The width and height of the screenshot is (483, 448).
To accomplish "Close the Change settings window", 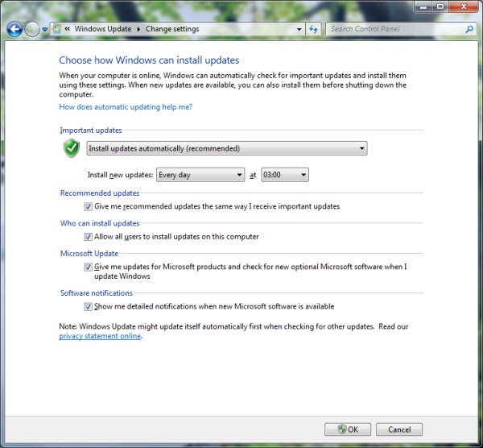I will [464, 6].
